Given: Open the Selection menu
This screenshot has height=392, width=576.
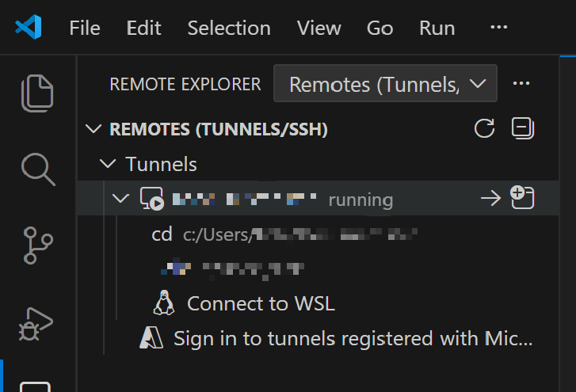Looking at the screenshot, I should pyautogui.click(x=229, y=29).
